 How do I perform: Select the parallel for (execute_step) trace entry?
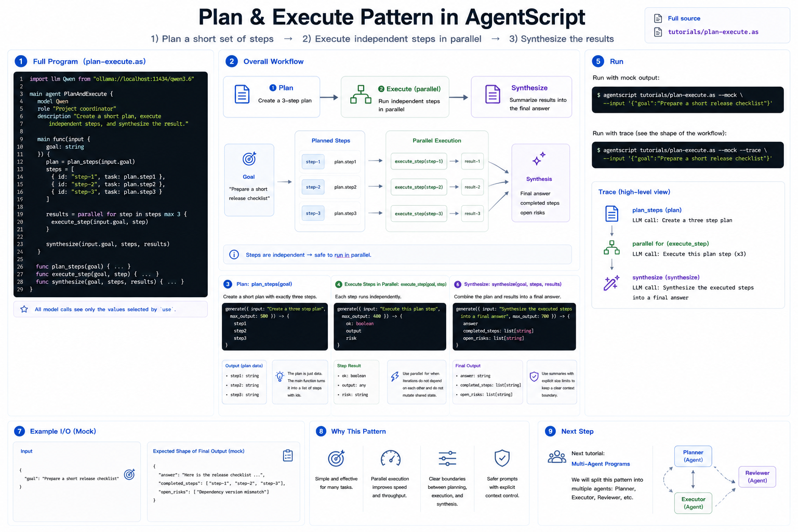pyautogui.click(x=670, y=244)
